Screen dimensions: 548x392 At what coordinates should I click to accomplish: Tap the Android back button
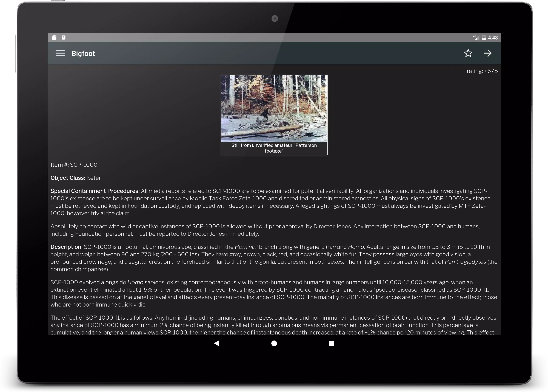click(217, 343)
